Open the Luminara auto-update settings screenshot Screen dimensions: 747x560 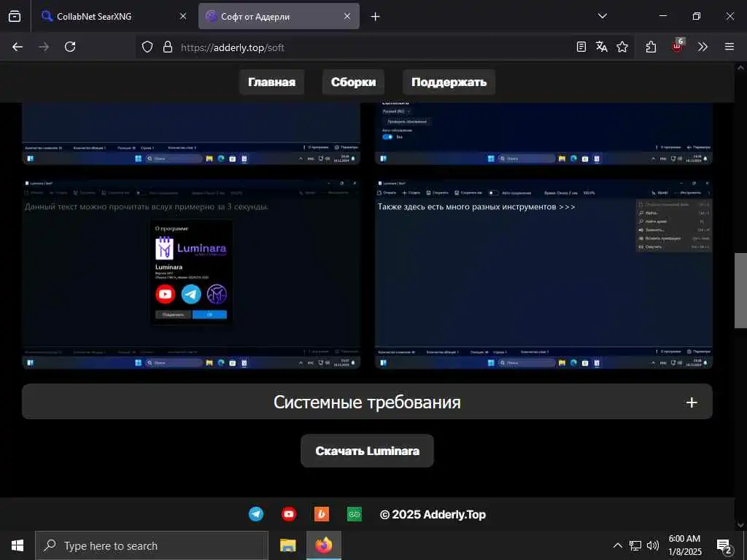[x=543, y=133]
